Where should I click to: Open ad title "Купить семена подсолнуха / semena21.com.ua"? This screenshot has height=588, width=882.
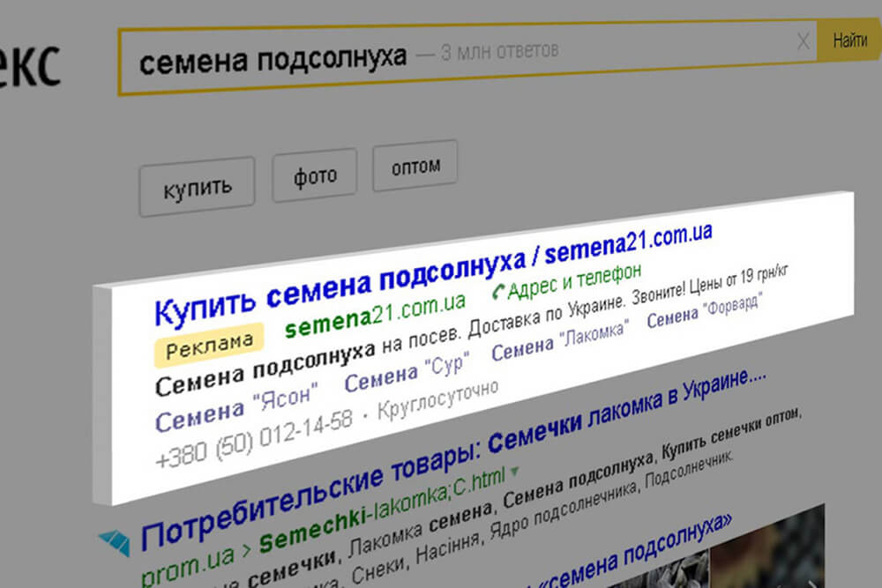click(x=433, y=273)
